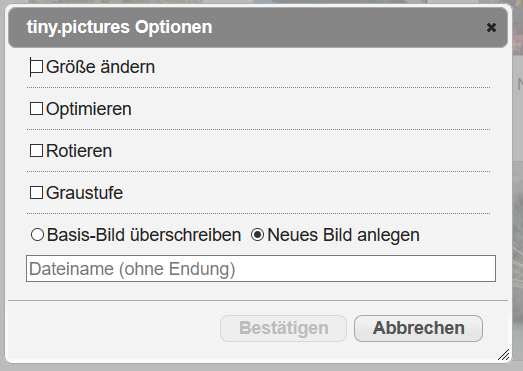Click the tiny.pictures Optionen title bar
This screenshot has height=371, width=523.
[x=258, y=27]
